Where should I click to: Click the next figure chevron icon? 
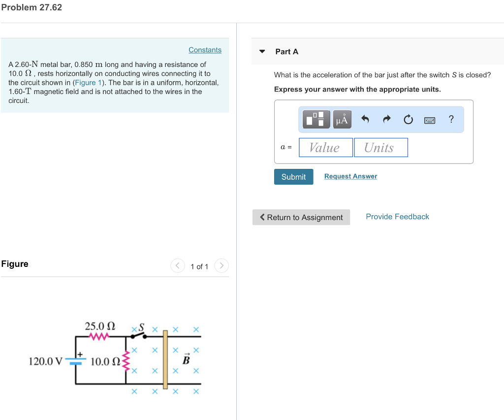click(x=221, y=265)
